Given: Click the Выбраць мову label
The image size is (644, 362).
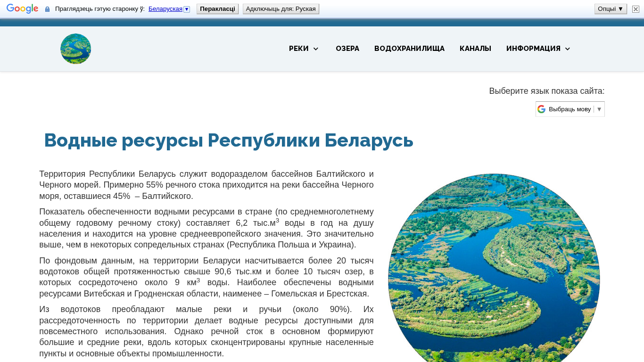Looking at the screenshot, I should coord(570,109).
